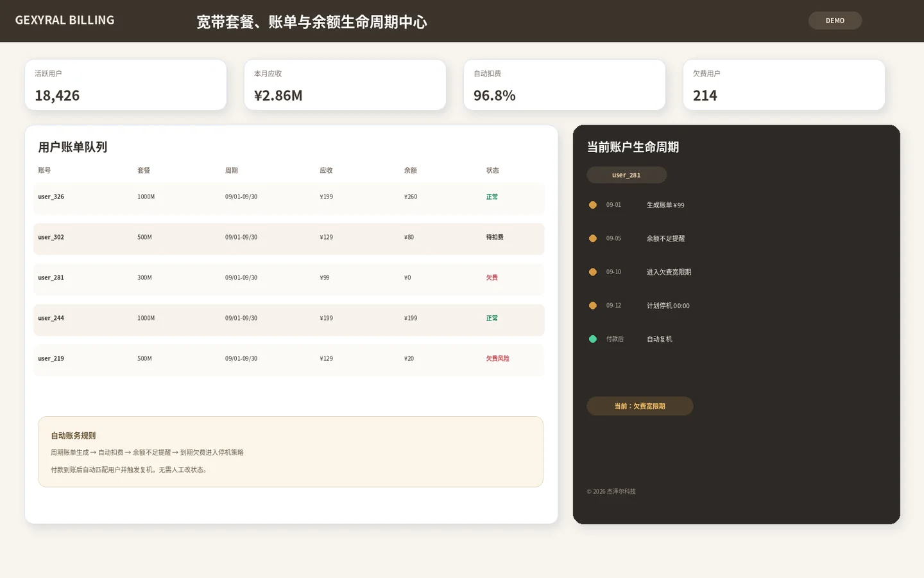Click the 09-01 timeline marker dot
The image size is (924, 578).
[593, 205]
